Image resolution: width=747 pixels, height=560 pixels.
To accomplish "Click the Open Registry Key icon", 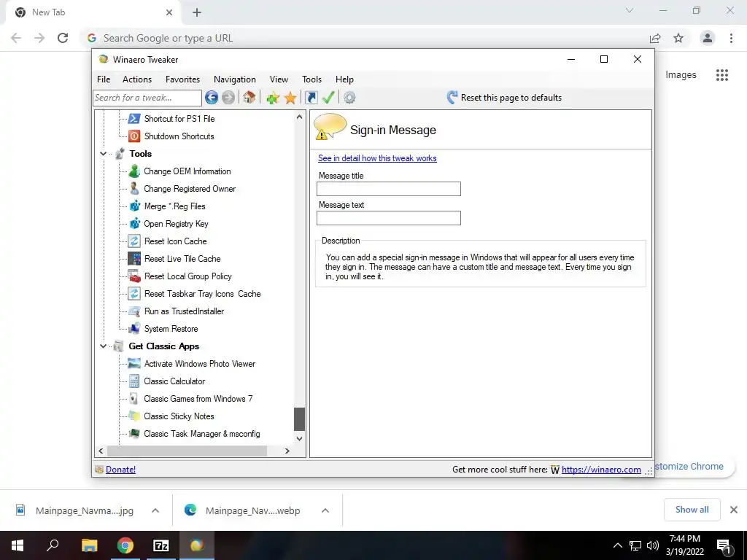I will pyautogui.click(x=134, y=224).
